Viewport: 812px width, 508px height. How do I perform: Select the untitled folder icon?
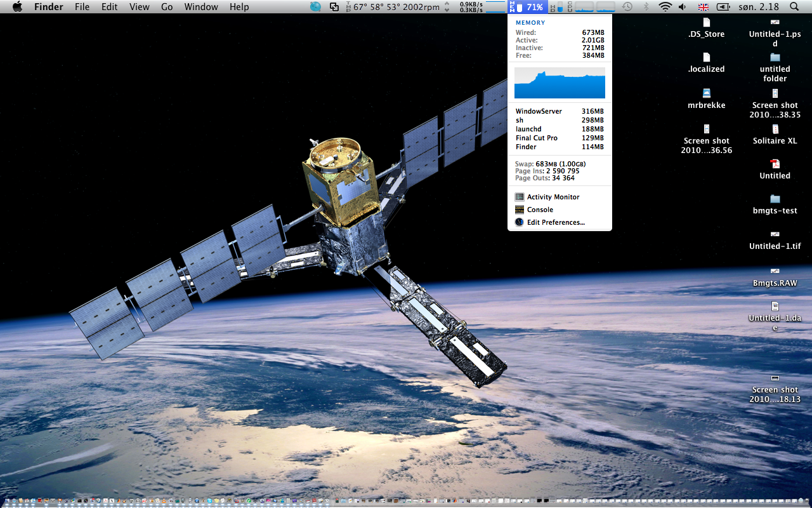pyautogui.click(x=775, y=67)
